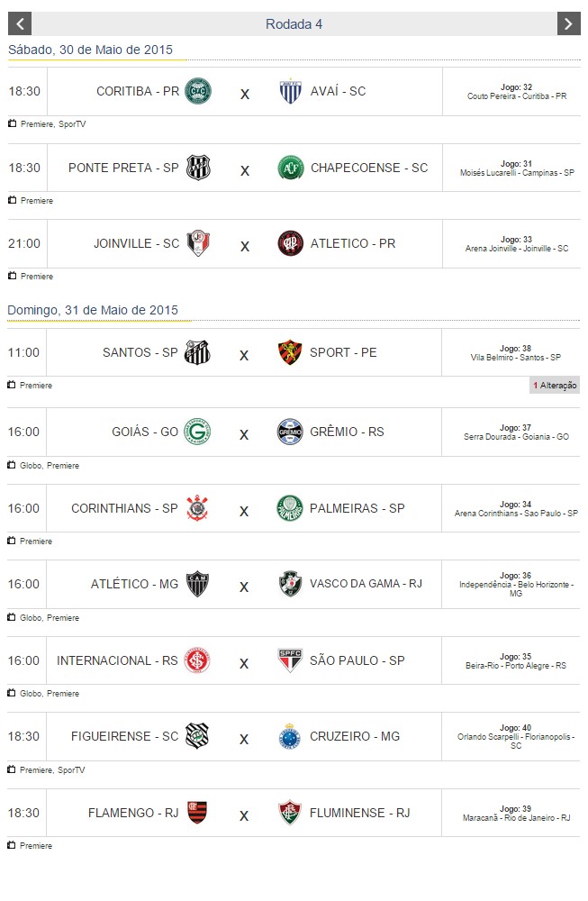Open the VASCO DA GAMA - RJ link
588x901 pixels.
366,584
